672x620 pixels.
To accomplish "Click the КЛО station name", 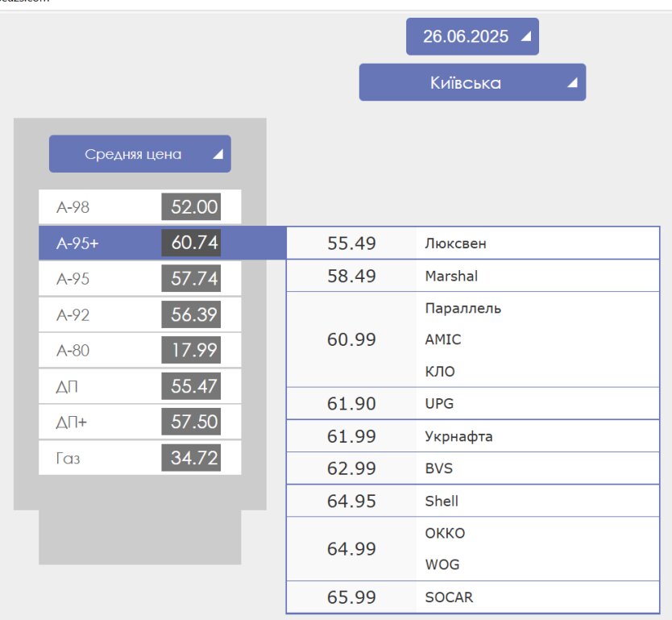I will pyautogui.click(x=440, y=372).
